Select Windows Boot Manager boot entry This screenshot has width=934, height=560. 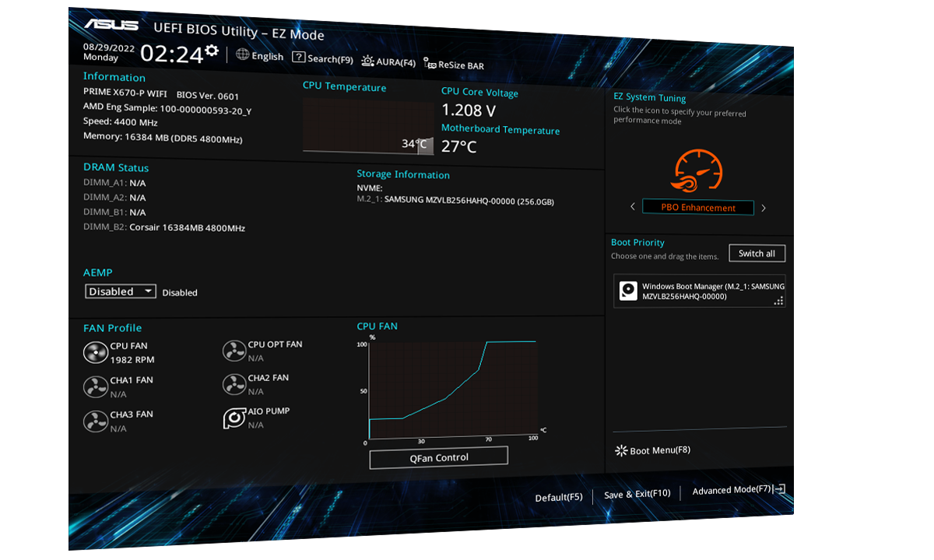pos(699,292)
